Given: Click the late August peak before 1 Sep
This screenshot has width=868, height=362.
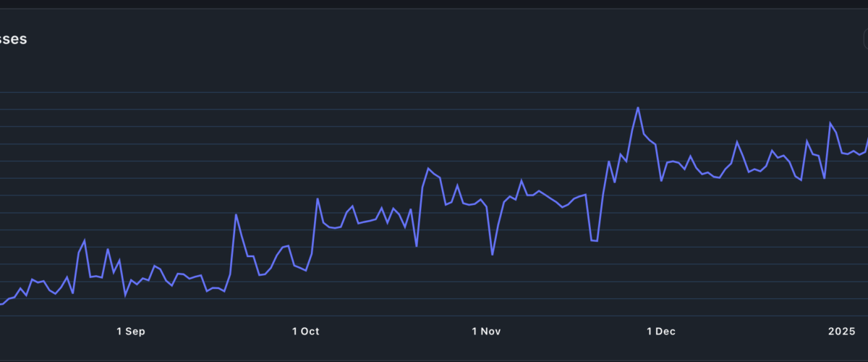Looking at the screenshot, I should click(85, 240).
